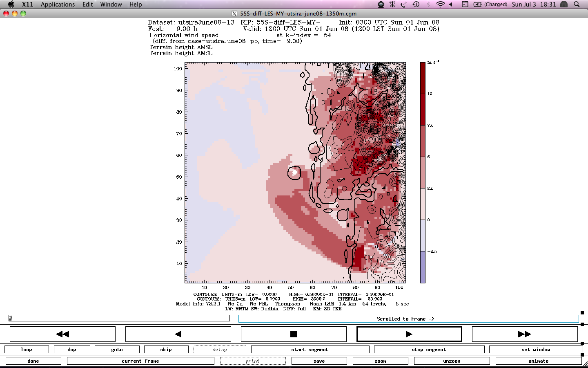The image size is (588, 368).
Task: Open the Apple menu
Action: pos(11,4)
